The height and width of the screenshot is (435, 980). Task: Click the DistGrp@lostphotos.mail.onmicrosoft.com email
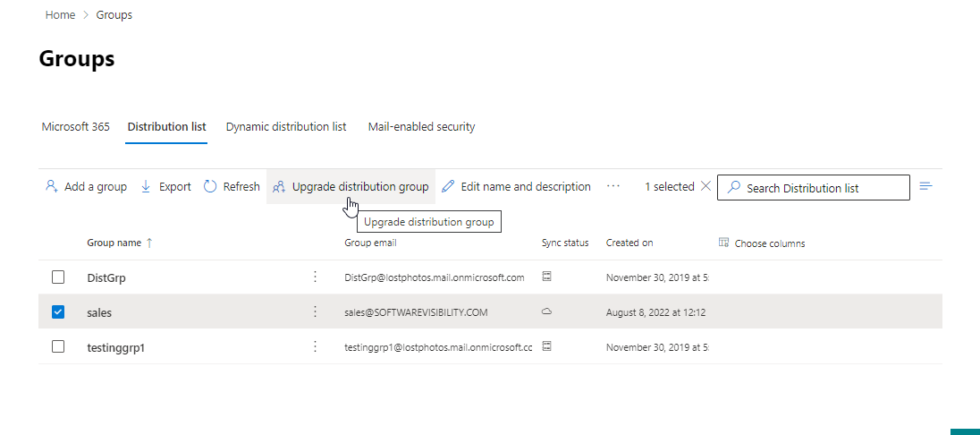tap(435, 277)
